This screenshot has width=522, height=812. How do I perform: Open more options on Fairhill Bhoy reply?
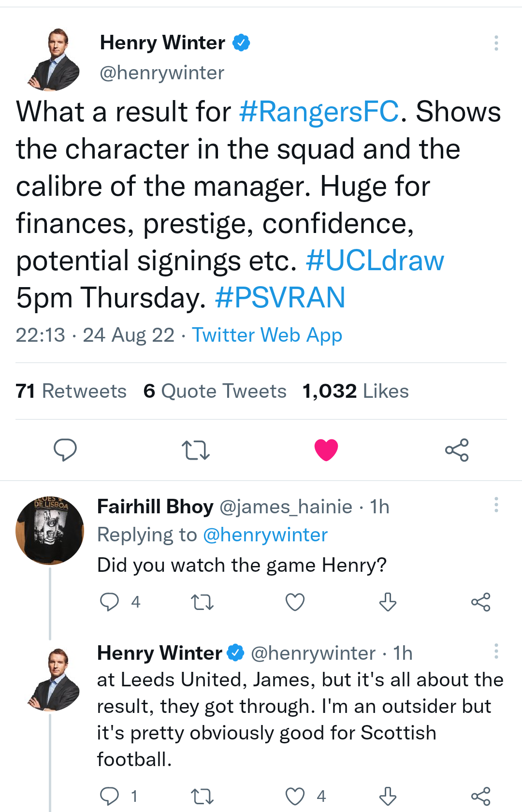tap(496, 505)
